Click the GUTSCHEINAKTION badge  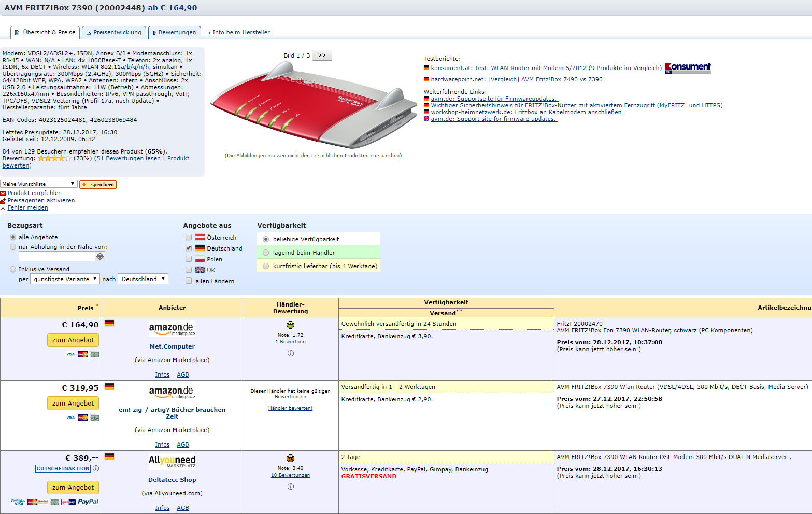(63, 468)
